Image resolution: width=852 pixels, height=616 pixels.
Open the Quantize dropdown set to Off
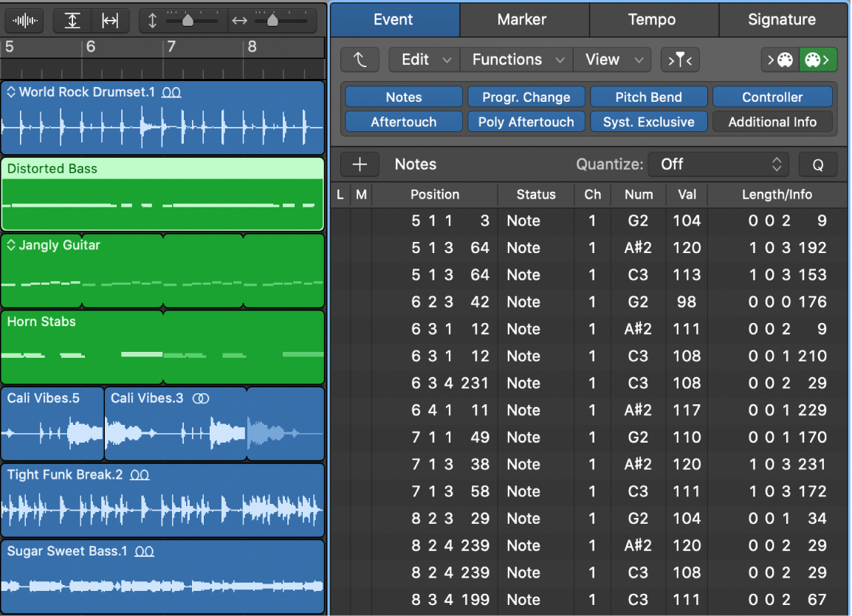click(718, 164)
